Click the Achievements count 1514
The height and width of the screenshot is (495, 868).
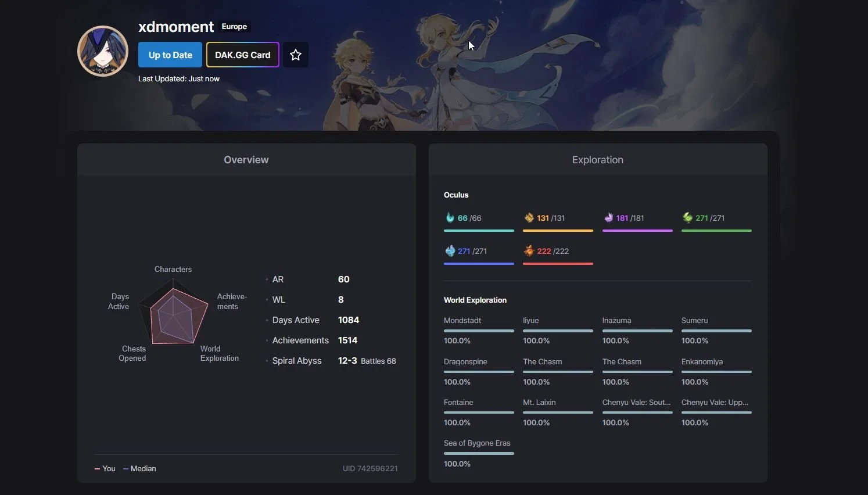(347, 340)
